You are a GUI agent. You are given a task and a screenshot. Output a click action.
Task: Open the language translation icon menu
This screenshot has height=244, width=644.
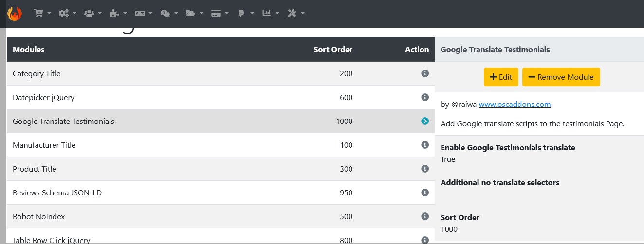[x=143, y=13]
